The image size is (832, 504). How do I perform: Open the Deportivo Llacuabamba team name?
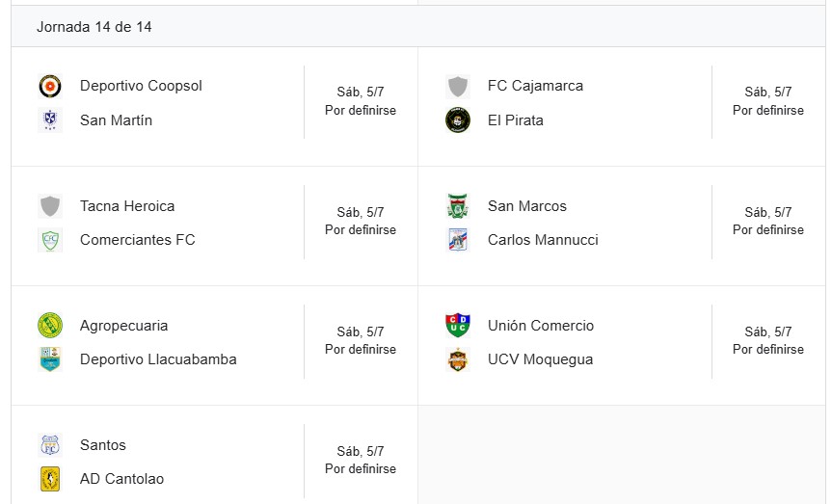point(158,359)
